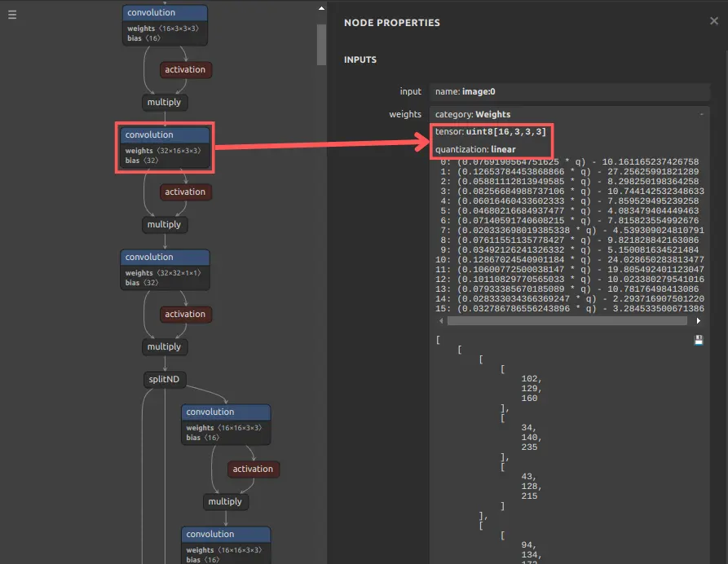Expand the weights ⟨16×3×3×3⟩ attribute in top convolution node
Screen dimensions: 728x564
(165, 28)
